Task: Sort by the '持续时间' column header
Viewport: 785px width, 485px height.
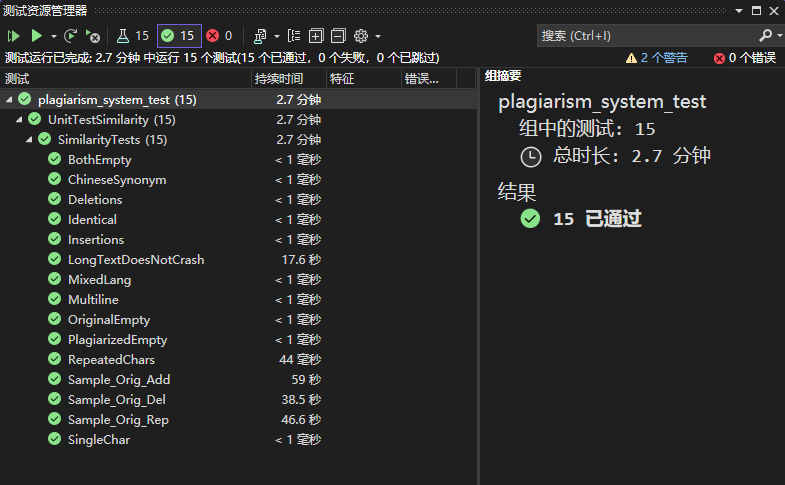Action: (288, 79)
